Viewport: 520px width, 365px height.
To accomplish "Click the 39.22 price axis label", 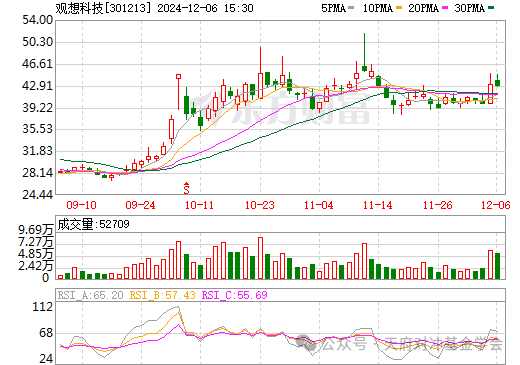I will coord(38,108).
